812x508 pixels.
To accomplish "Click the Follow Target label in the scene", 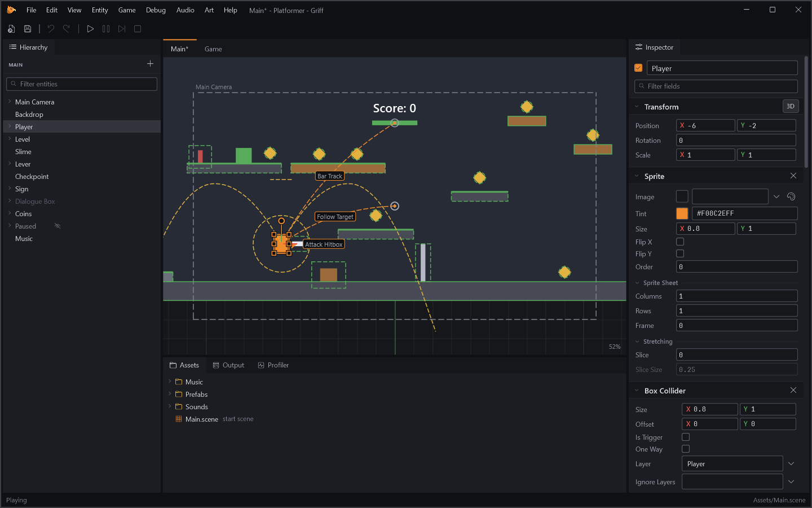I will point(335,217).
